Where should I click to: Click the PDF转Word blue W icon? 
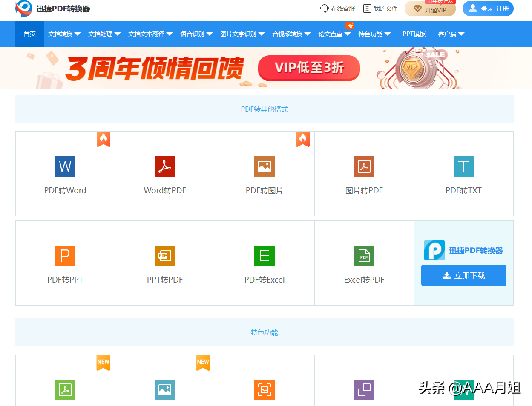pos(65,166)
